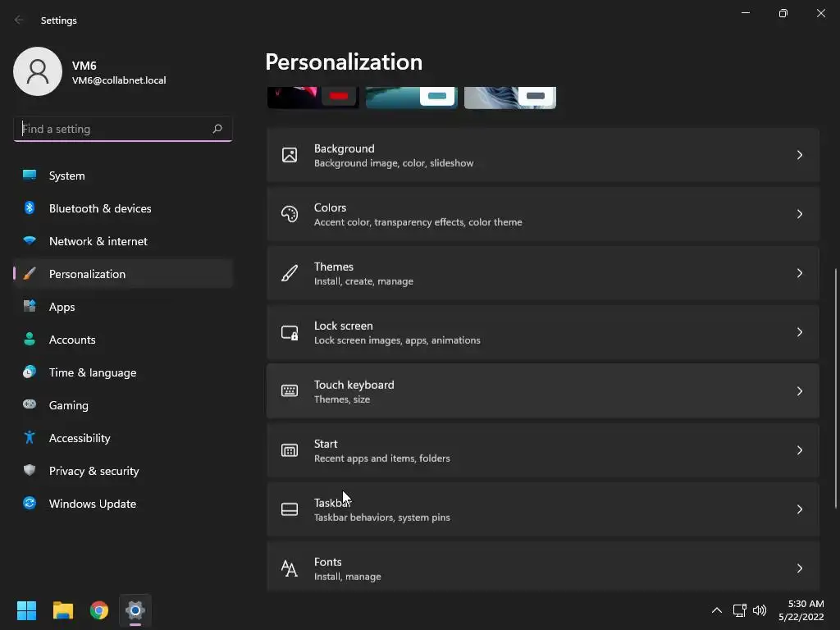Click the Colors palette icon
840x630 pixels.
[290, 214]
